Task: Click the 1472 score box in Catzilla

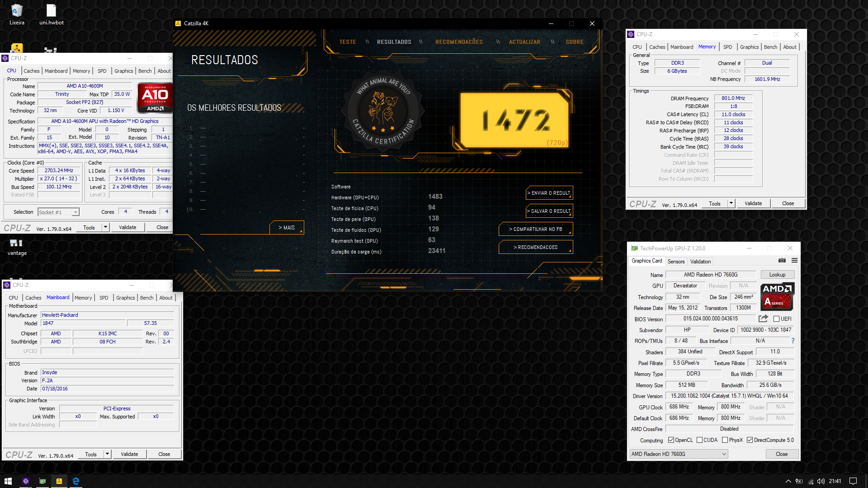Action: [x=514, y=121]
